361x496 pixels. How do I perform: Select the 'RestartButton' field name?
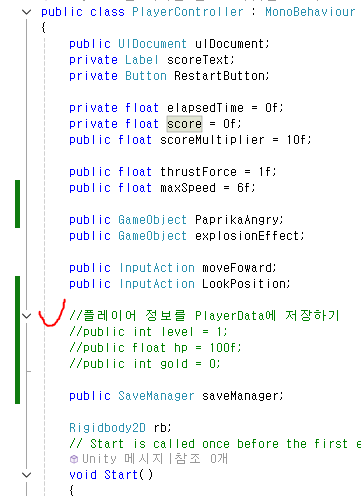point(219,76)
